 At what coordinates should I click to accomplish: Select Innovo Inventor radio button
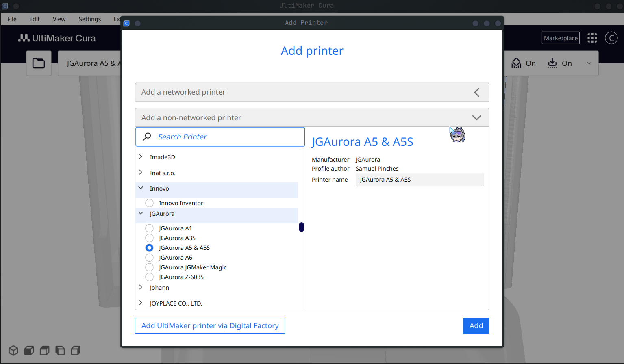click(x=149, y=203)
